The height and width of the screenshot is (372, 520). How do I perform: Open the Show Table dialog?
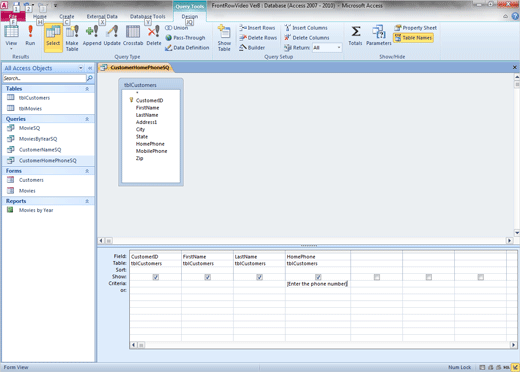224,38
